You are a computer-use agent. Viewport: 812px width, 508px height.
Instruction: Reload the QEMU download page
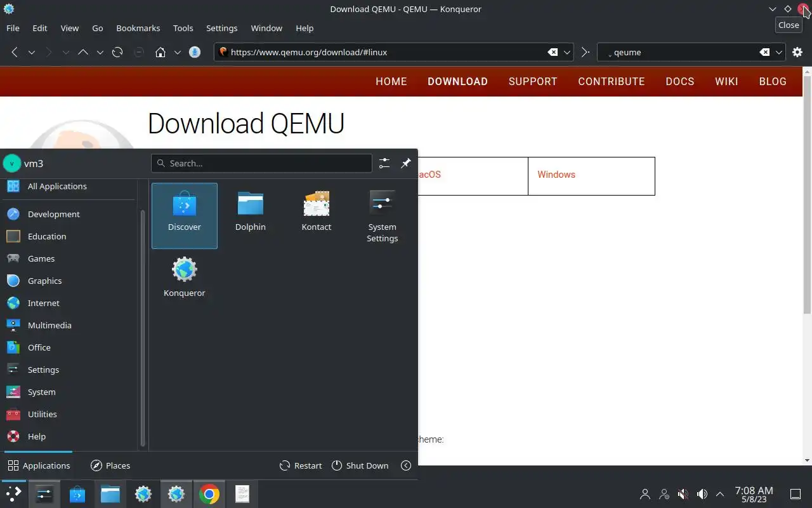coord(117,52)
